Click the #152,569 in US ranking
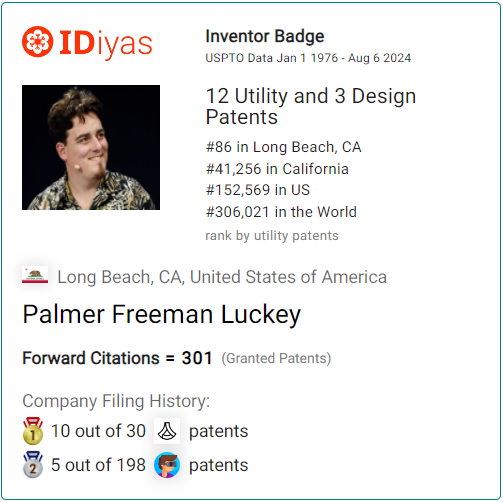Image resolution: width=503 pixels, height=502 pixels. pyautogui.click(x=258, y=190)
